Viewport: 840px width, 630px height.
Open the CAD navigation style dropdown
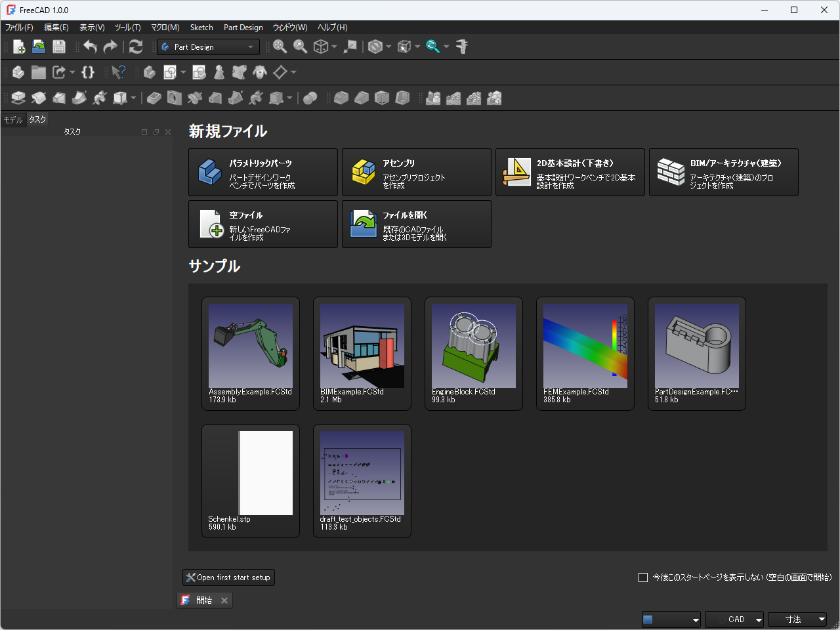click(x=734, y=619)
